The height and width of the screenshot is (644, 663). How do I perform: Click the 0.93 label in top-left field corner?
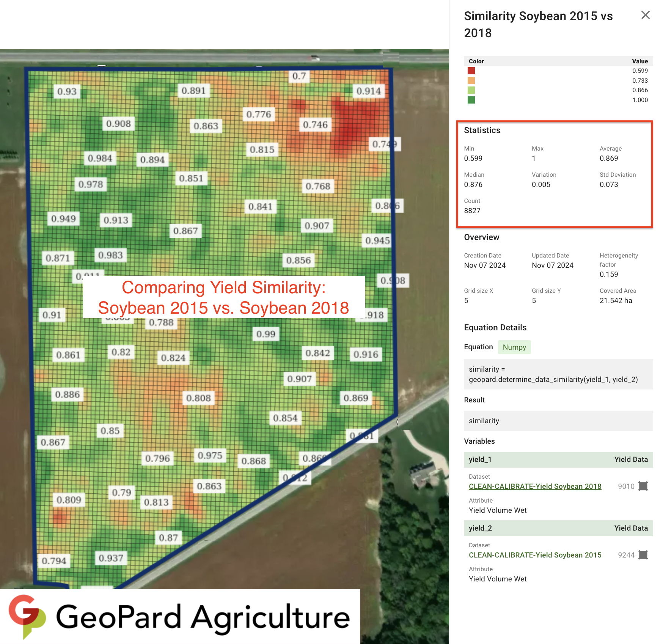coord(67,91)
